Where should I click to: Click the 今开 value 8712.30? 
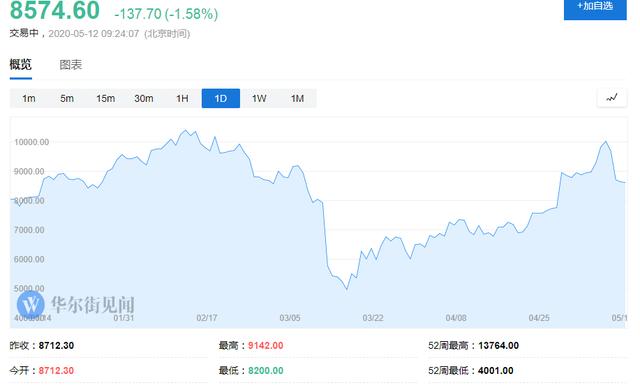(56, 370)
